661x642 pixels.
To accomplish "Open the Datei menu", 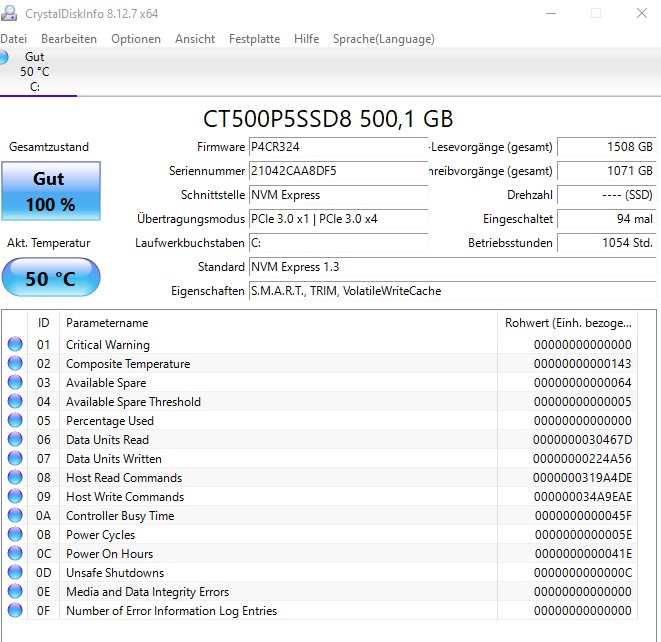I will click(x=13, y=39).
